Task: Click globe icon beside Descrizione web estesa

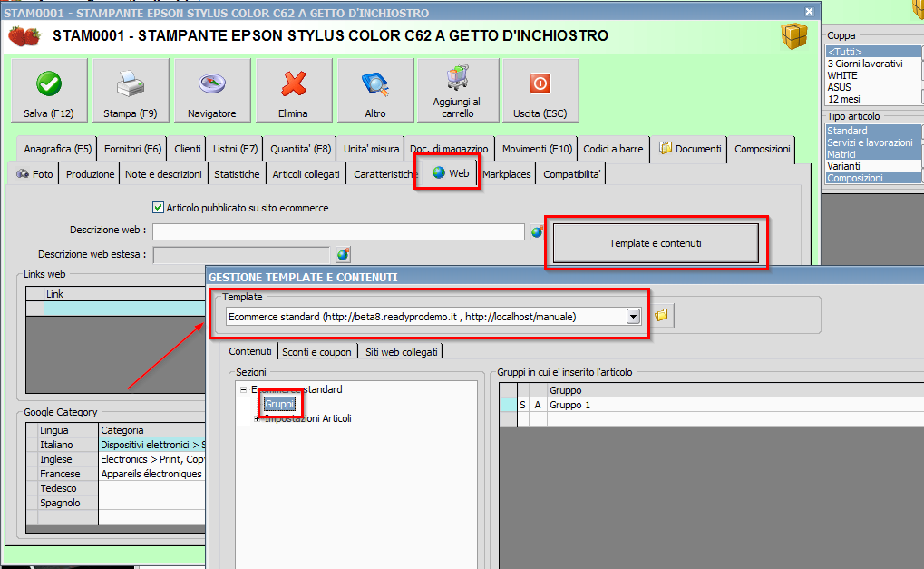Action: (x=343, y=254)
